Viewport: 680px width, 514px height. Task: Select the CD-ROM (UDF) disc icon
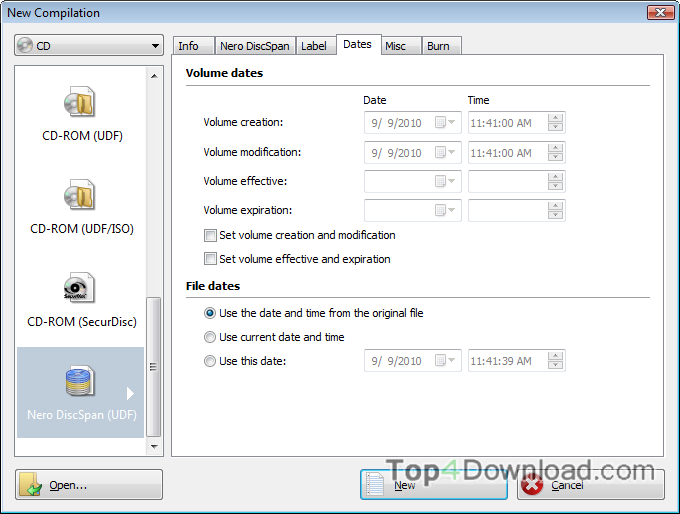pyautogui.click(x=79, y=101)
